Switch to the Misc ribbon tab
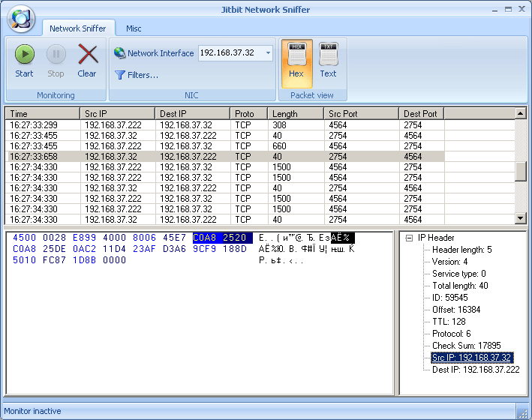Viewport: 532px width, 420px height. [134, 28]
